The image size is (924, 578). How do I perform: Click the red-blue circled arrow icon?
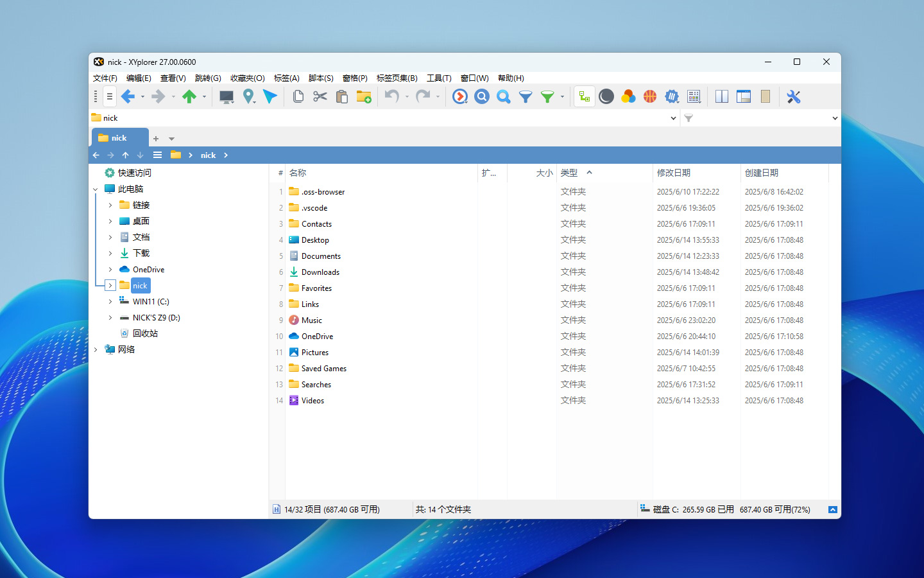click(460, 97)
